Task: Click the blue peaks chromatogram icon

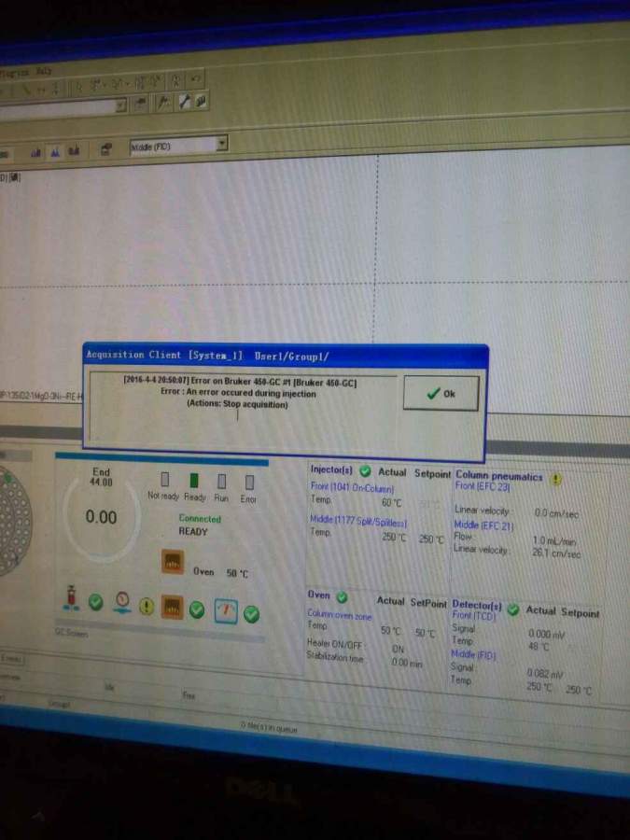Action: 55,153
